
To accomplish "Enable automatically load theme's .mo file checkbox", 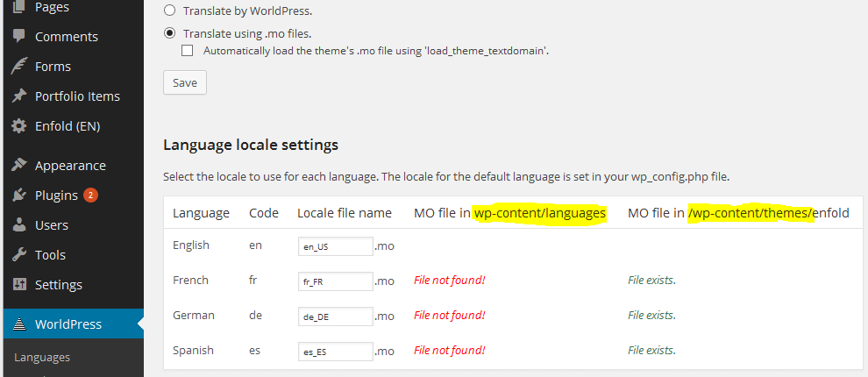I will pos(188,51).
